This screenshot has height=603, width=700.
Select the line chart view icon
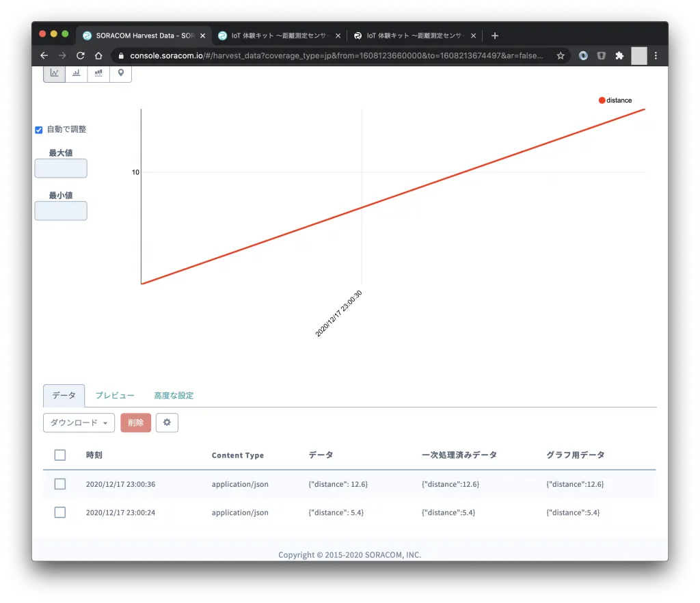[55, 73]
